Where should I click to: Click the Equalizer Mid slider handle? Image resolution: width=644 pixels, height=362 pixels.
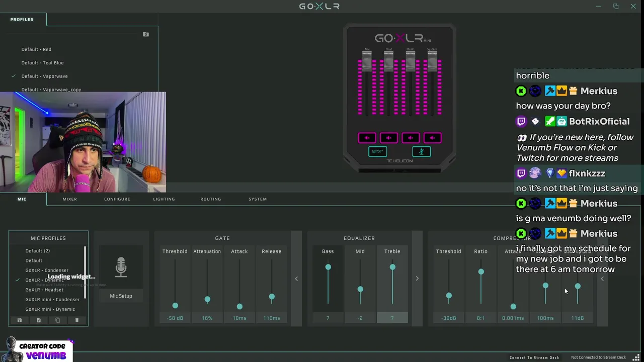pyautogui.click(x=360, y=289)
